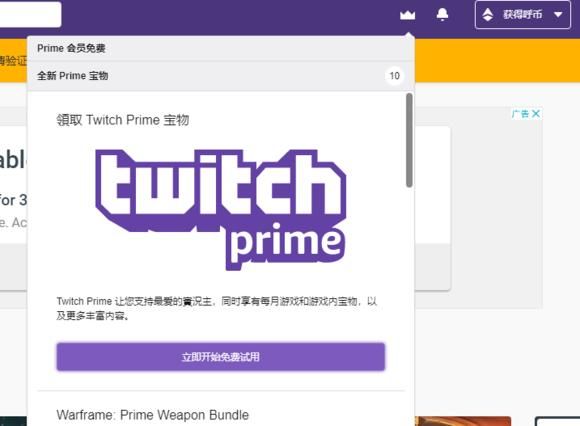Expand the 获得呼币 dropdown arrow
The image size is (580, 426).
point(558,15)
